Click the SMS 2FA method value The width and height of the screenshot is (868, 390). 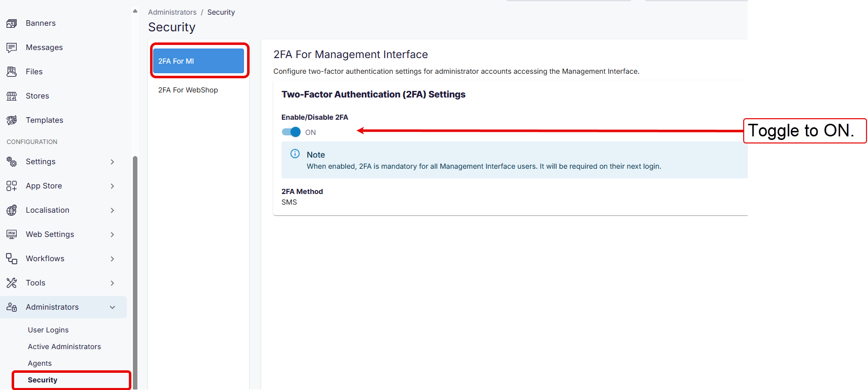click(x=289, y=202)
